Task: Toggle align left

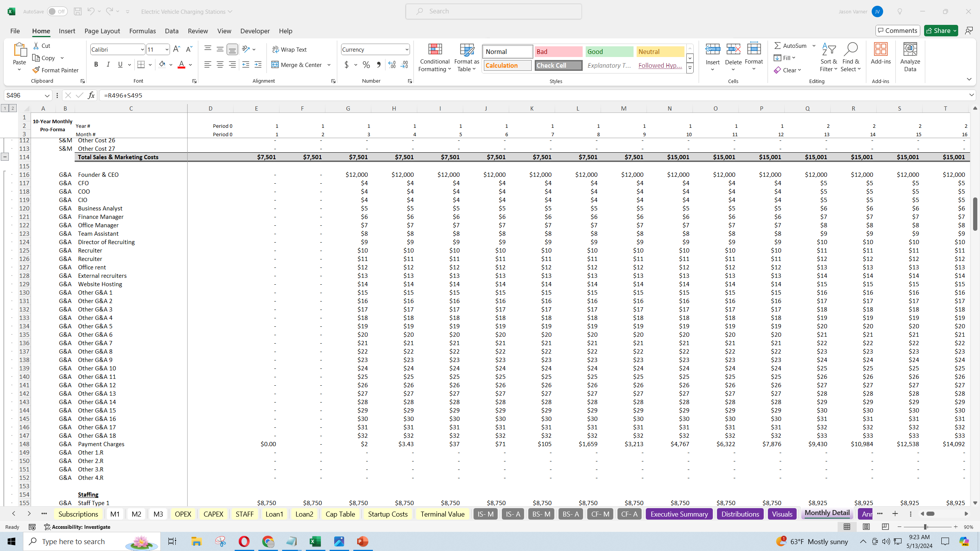Action: pos(207,65)
